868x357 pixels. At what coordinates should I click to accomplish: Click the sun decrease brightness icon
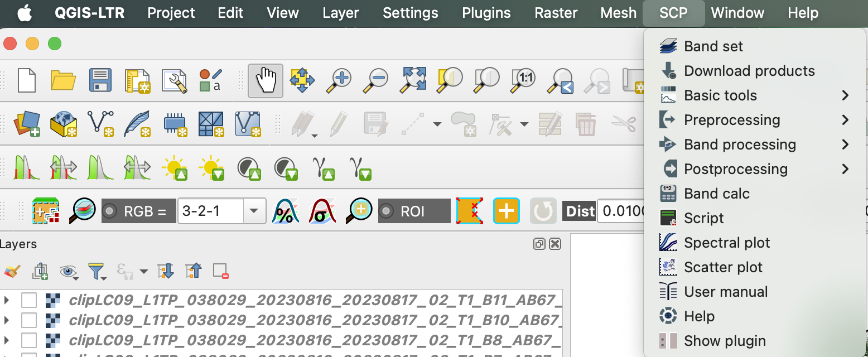coord(211,167)
